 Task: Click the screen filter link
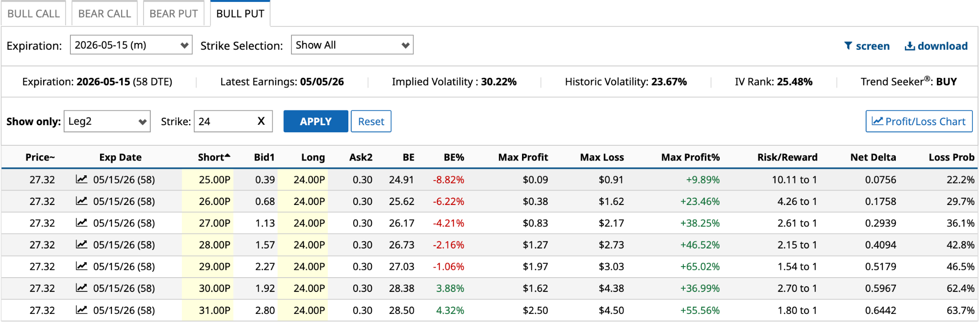click(867, 46)
